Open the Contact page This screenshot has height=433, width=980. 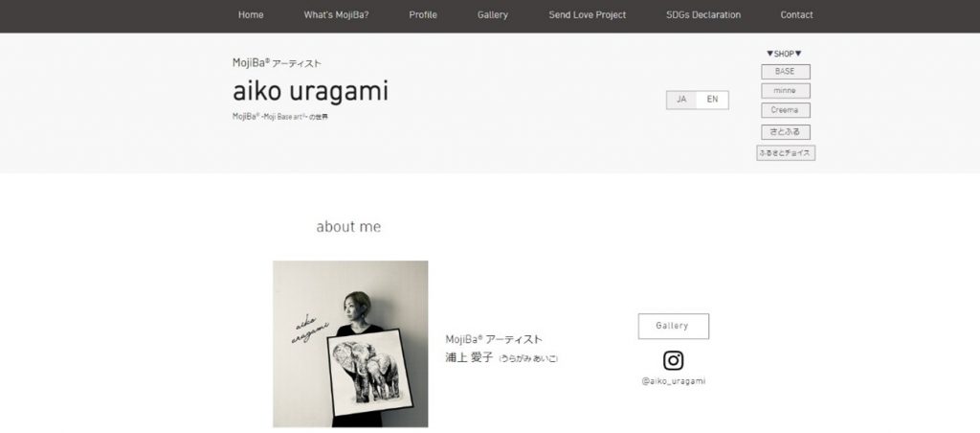tap(797, 15)
